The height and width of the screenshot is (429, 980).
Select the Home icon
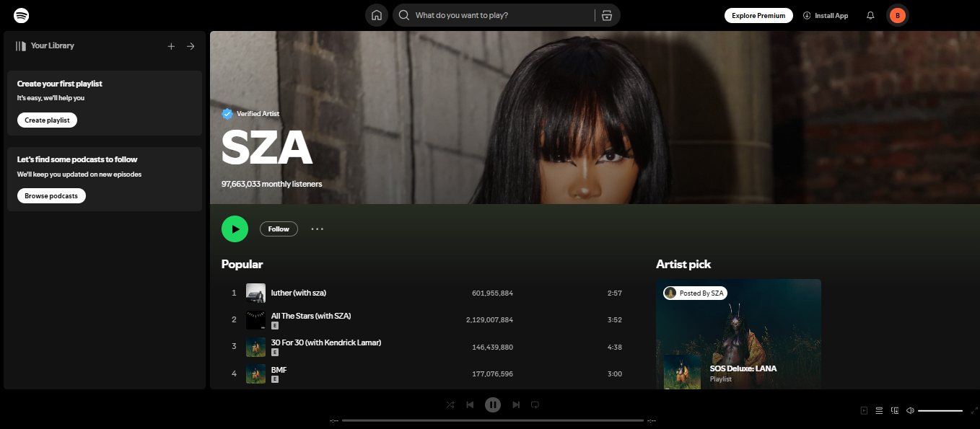coord(376,14)
